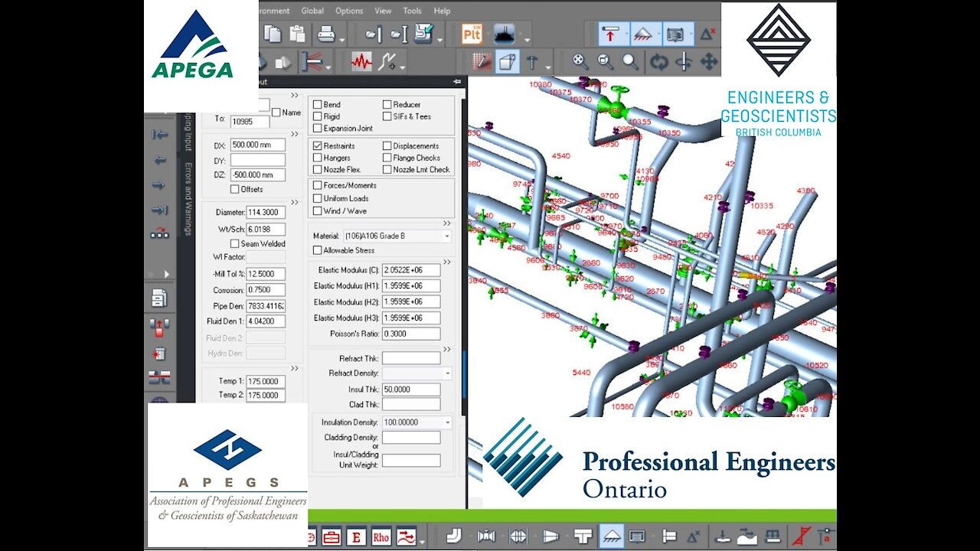The height and width of the screenshot is (551, 980).
Task: Open the Print icon dropdown arrow
Action: pos(341,40)
